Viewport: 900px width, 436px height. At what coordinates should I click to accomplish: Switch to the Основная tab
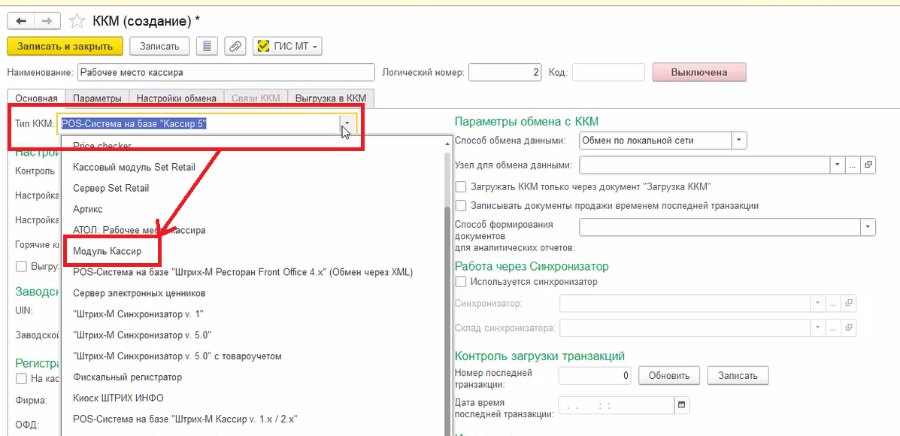click(36, 98)
